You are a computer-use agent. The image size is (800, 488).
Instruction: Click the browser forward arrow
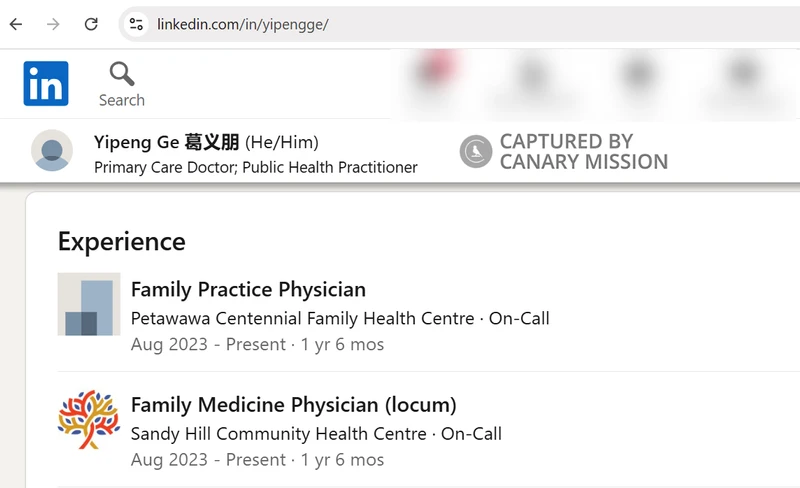(53, 24)
